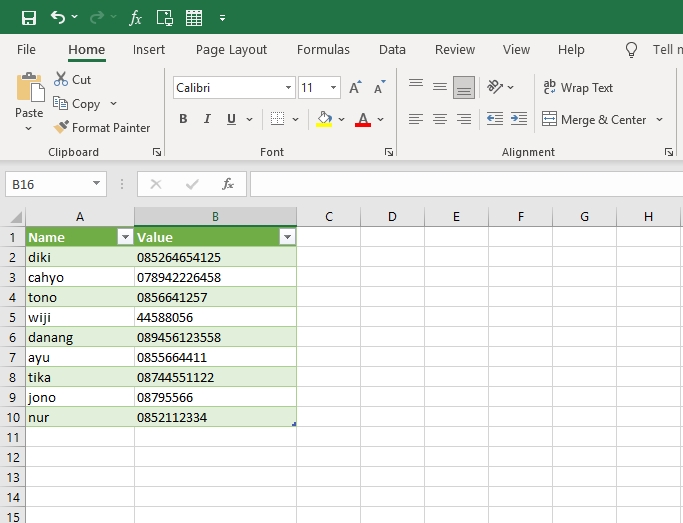Click the Insert Function icon in Quick Access Toolbar

135,18
